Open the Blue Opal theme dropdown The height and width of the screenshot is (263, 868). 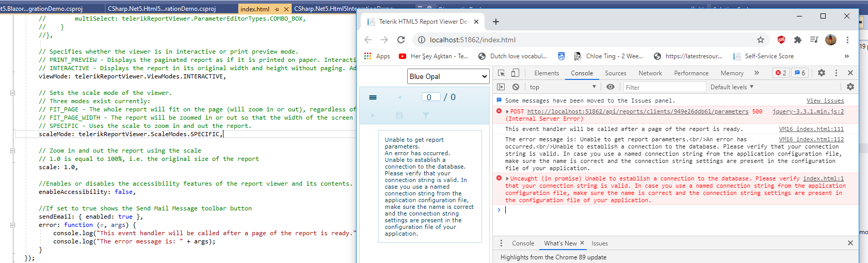tap(448, 76)
